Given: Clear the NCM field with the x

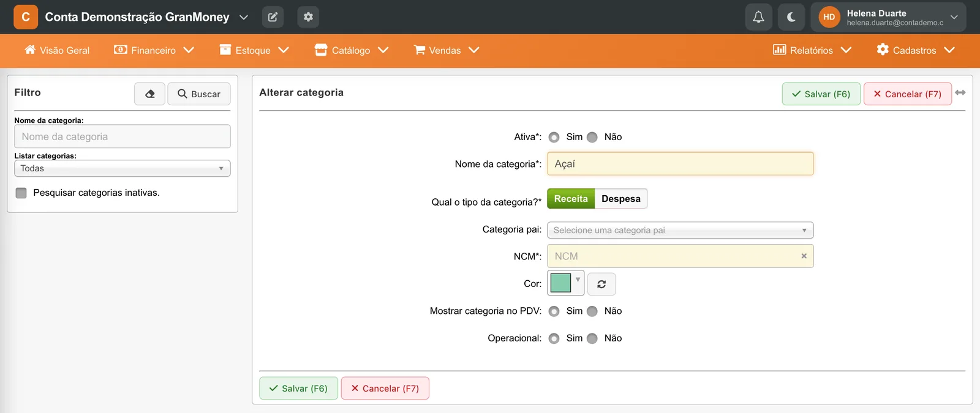Looking at the screenshot, I should point(804,256).
